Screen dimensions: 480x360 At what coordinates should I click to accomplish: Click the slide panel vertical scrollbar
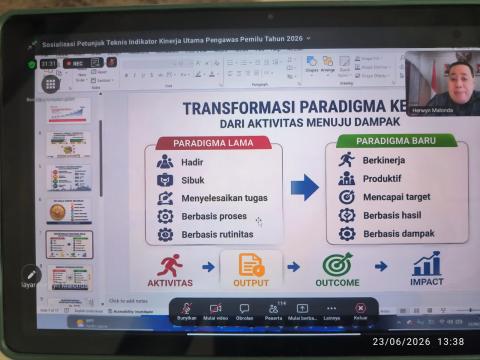101,158
